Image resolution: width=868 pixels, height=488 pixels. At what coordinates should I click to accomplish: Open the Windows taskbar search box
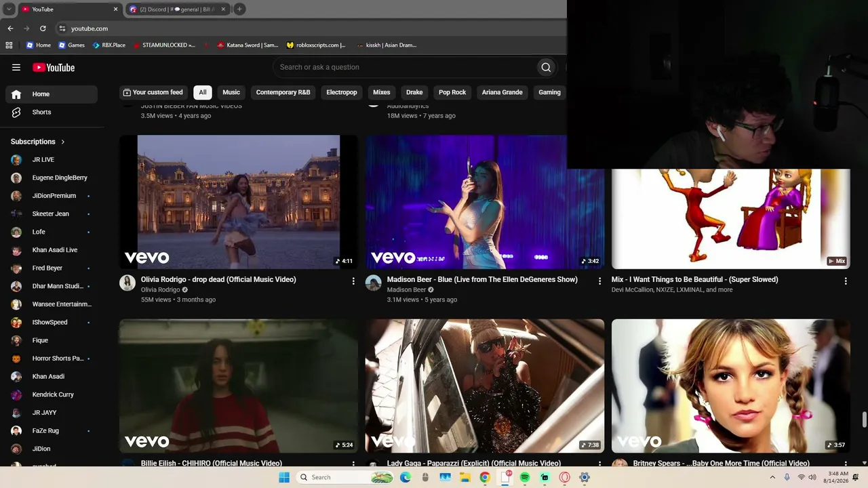pos(346,477)
